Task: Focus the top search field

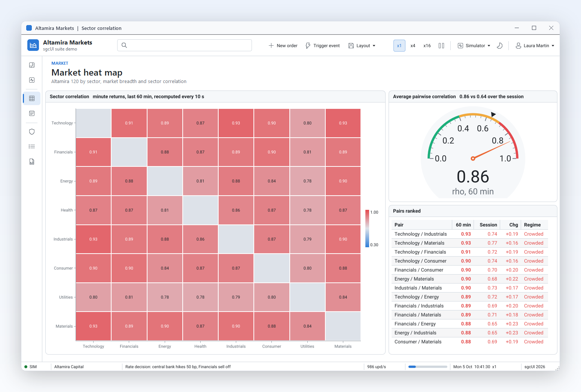Action: 185,45
